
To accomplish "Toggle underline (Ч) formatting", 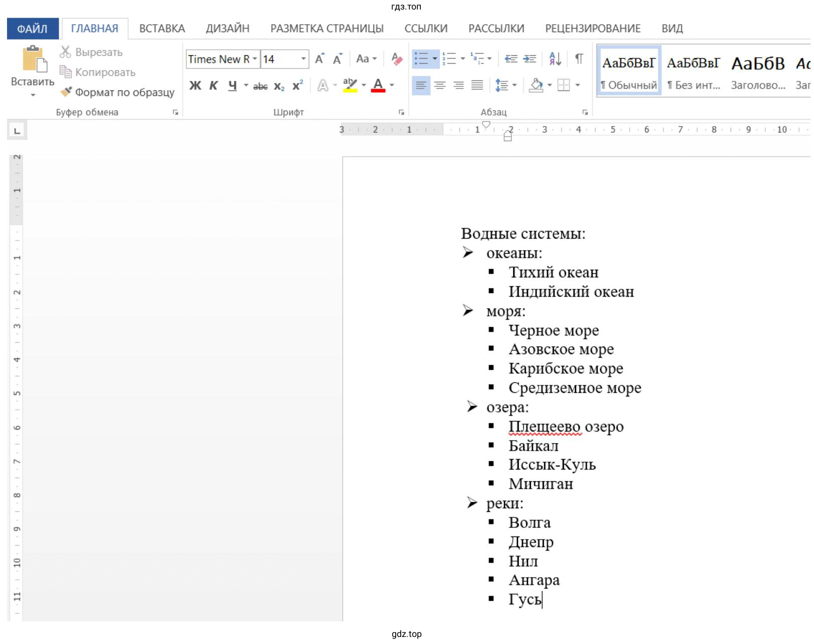I will [x=232, y=85].
